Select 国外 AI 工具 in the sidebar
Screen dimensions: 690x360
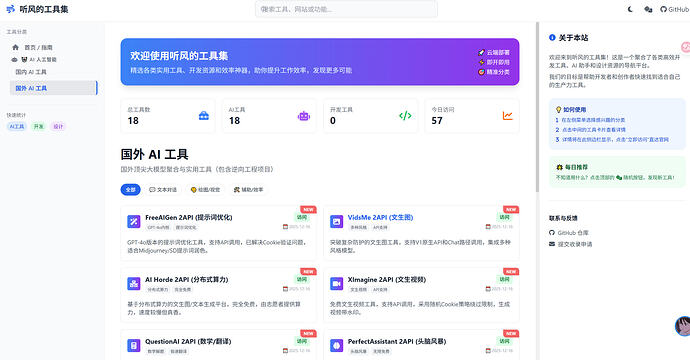[x=53, y=88]
